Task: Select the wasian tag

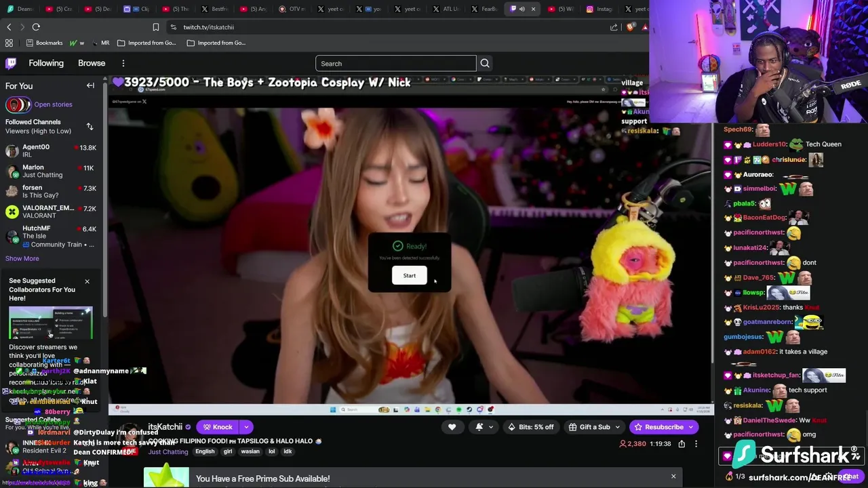Action: pyautogui.click(x=250, y=451)
